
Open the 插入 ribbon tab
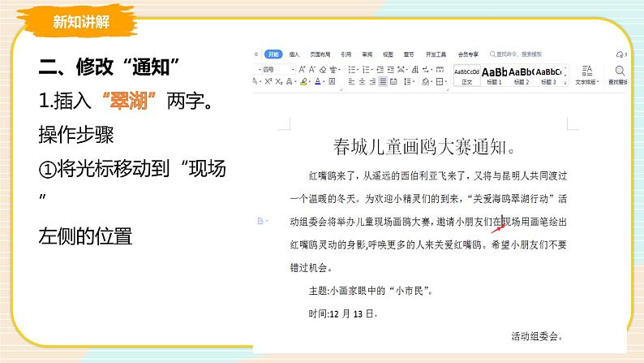click(x=294, y=54)
